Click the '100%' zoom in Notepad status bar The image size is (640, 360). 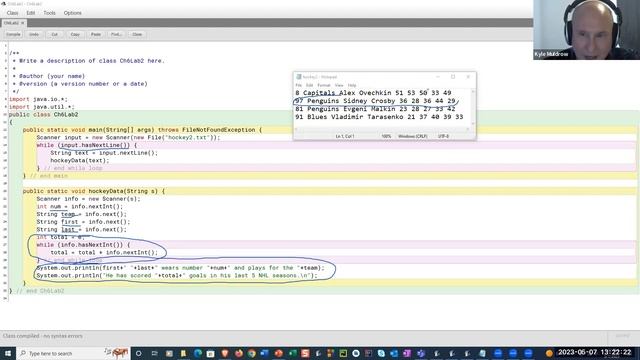386,136
